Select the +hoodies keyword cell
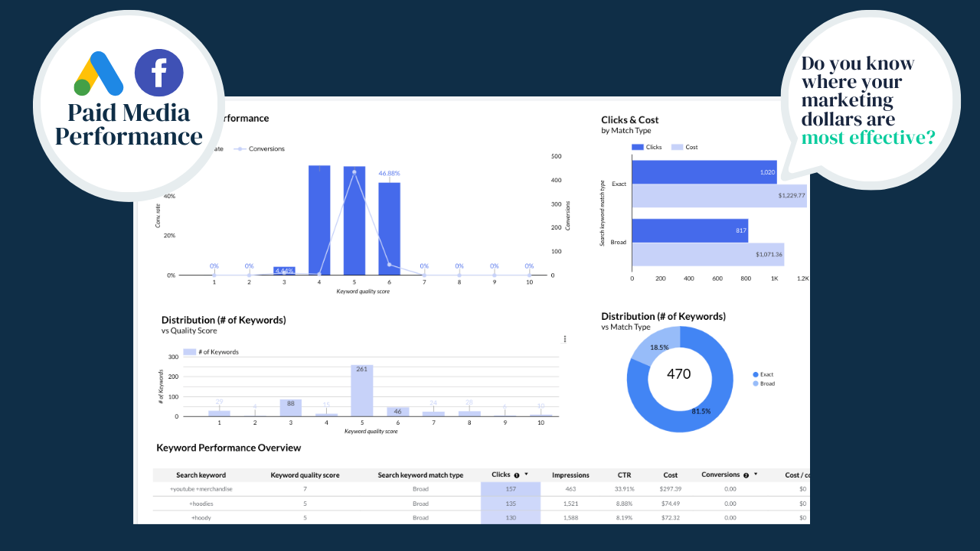Viewport: 980px width, 551px height. coord(201,504)
